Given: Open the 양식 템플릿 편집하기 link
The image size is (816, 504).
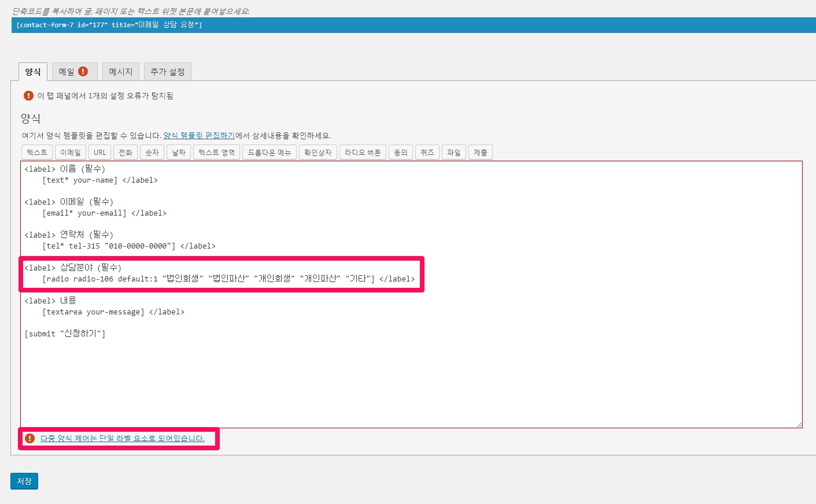Looking at the screenshot, I should click(x=199, y=136).
